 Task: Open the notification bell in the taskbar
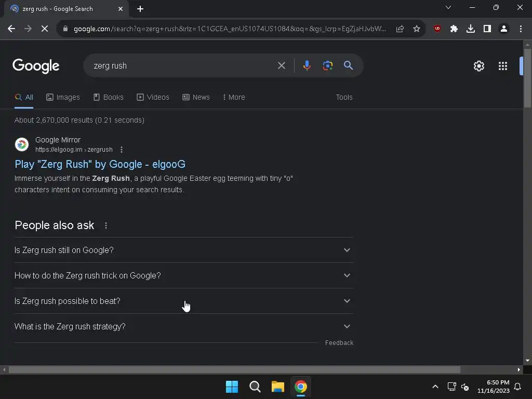[x=518, y=387]
